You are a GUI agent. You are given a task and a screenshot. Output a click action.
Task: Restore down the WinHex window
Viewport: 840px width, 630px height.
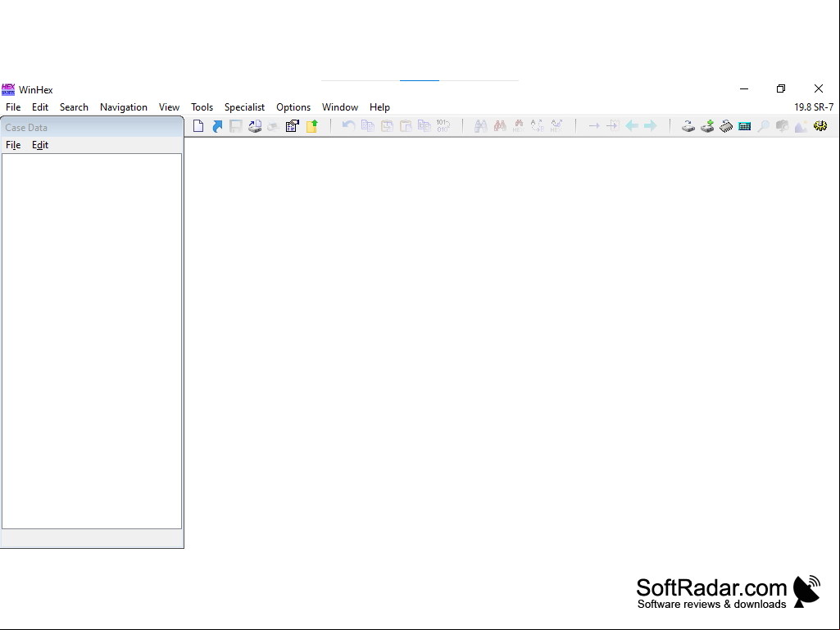[781, 88]
